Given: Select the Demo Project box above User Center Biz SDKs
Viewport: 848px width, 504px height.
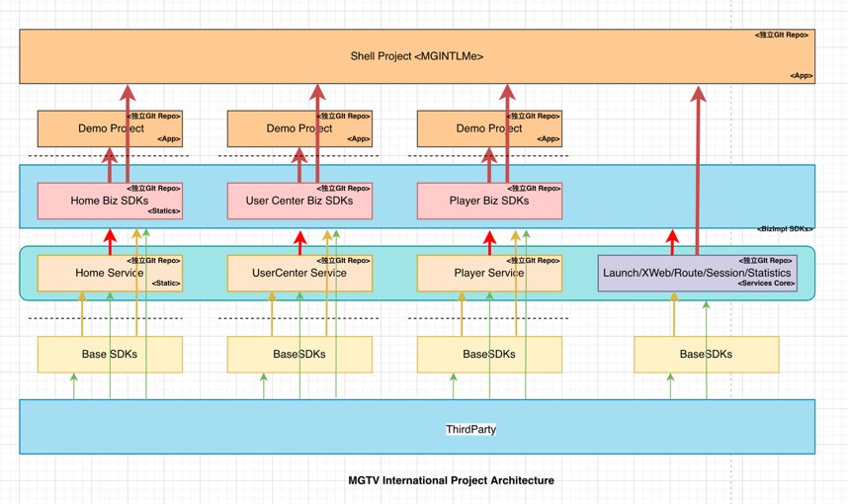Looking at the screenshot, I should point(267,129).
